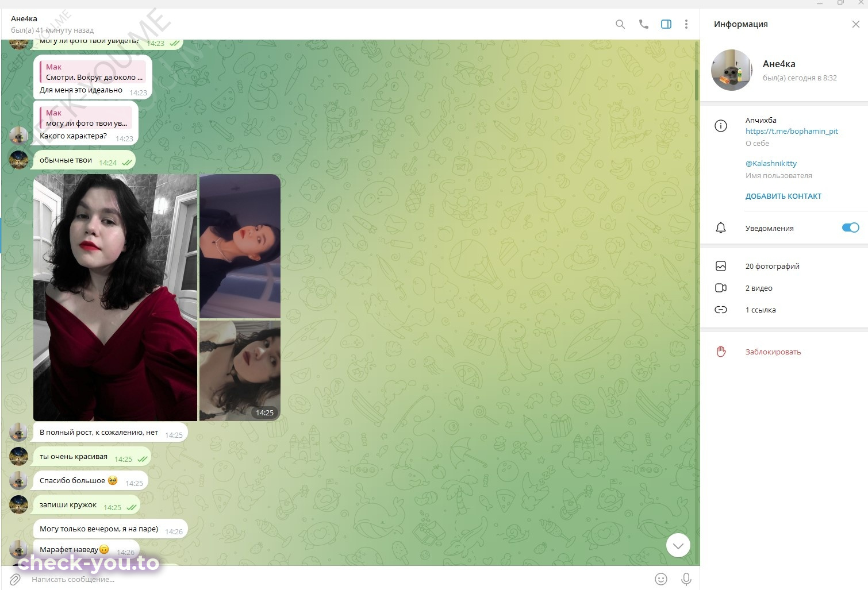This screenshot has height=590, width=868.
Task: Click the 'был(а) сегодня в 8:32' status text
Action: coord(800,78)
